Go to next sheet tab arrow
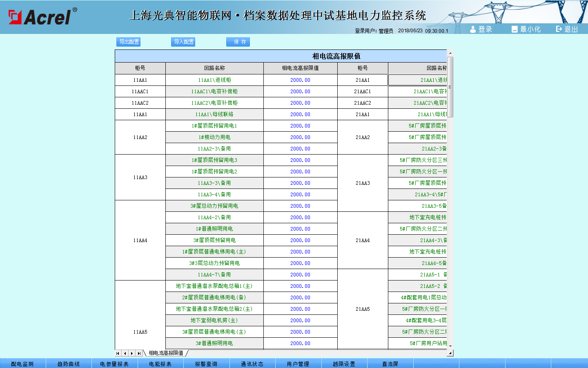The height and width of the screenshot is (368, 588). tap(132, 353)
